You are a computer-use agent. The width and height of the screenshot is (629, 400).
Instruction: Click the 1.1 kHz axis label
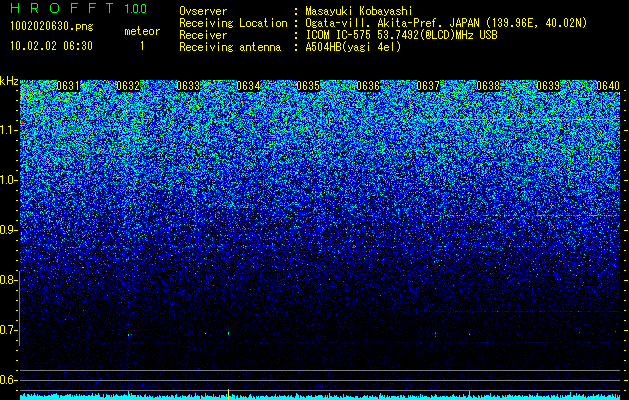click(9, 131)
